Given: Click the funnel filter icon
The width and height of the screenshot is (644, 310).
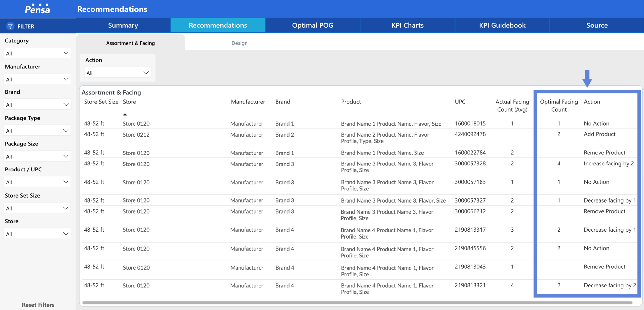Looking at the screenshot, I should click(10, 26).
